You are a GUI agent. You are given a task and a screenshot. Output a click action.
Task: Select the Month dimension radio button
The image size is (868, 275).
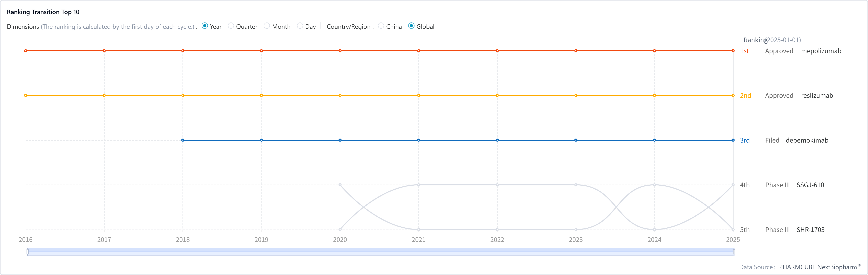point(267,26)
